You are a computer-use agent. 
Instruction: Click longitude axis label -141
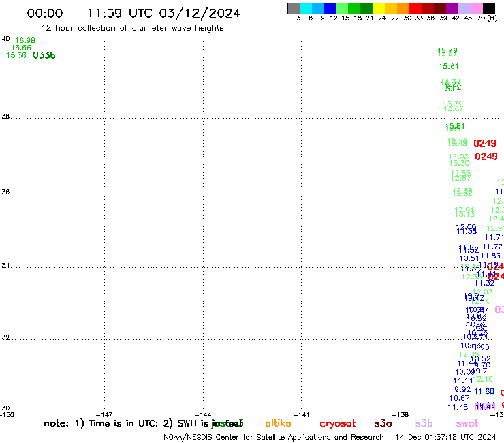pos(302,415)
